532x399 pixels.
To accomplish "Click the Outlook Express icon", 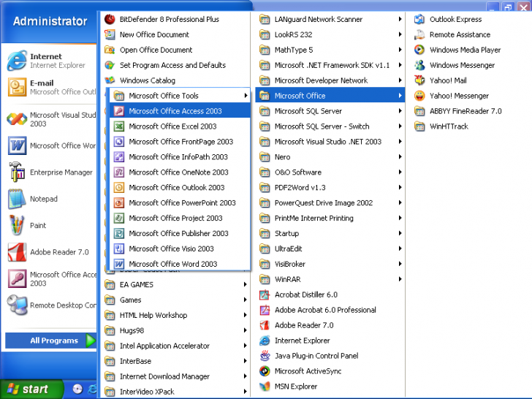I will (x=419, y=19).
